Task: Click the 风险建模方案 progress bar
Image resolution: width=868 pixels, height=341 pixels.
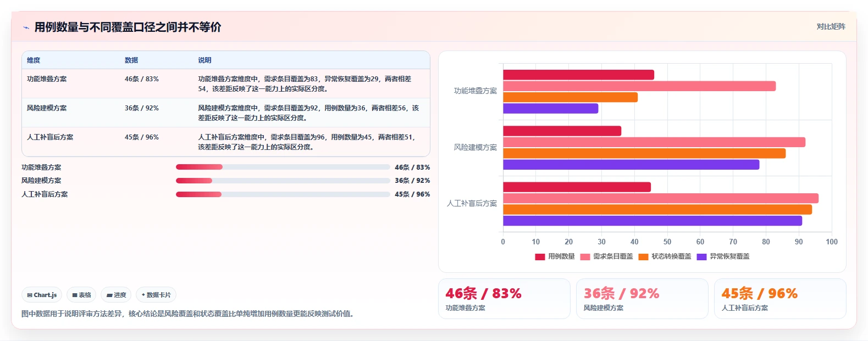Action: (x=283, y=181)
